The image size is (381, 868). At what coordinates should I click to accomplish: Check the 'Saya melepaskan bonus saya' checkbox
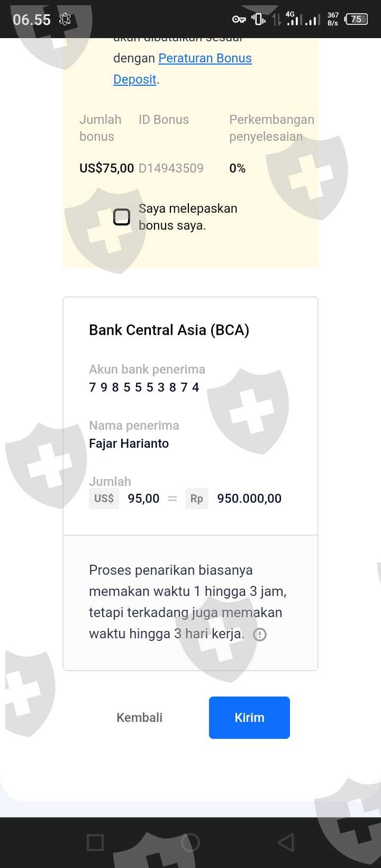[122, 217]
